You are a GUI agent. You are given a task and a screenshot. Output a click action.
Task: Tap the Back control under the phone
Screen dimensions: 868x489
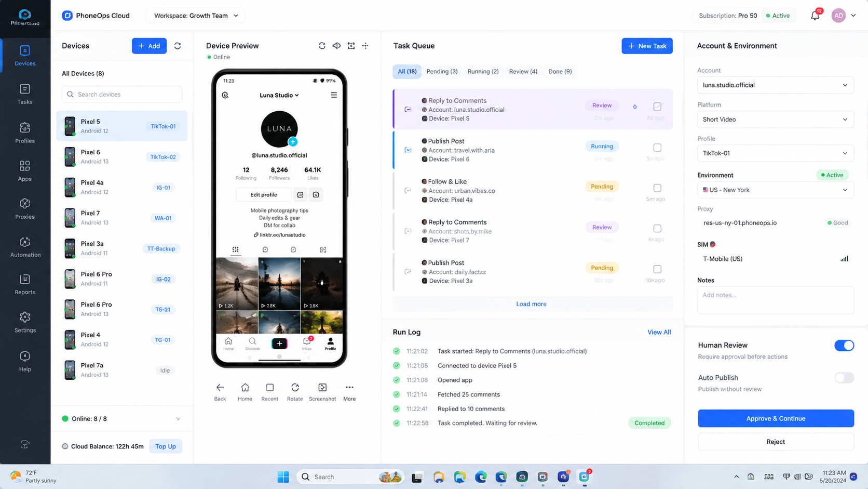click(x=220, y=392)
